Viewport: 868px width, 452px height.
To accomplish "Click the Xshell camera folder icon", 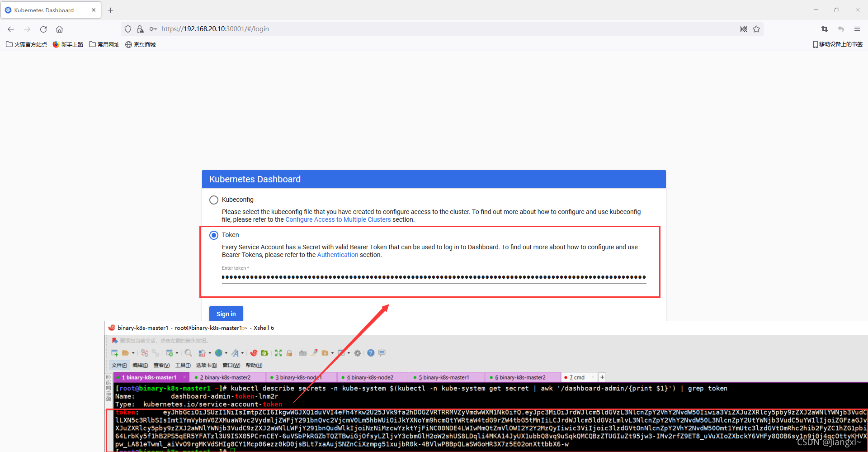I will pos(325,353).
